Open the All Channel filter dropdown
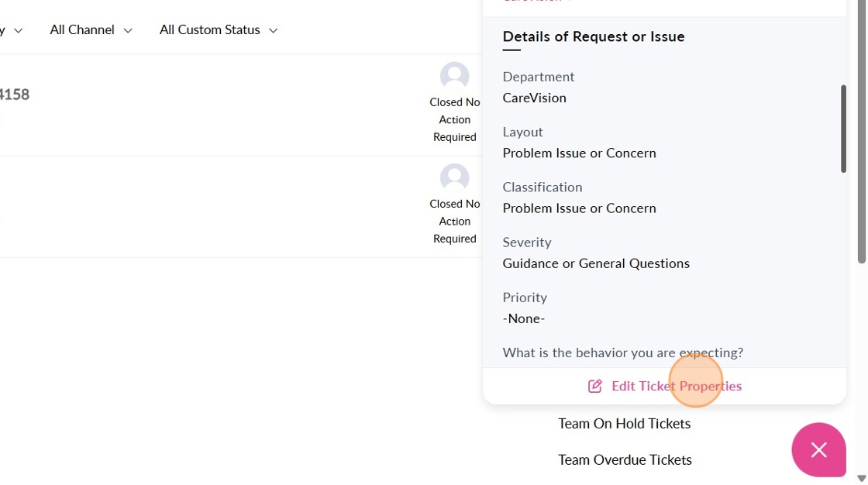 pyautogui.click(x=91, y=29)
